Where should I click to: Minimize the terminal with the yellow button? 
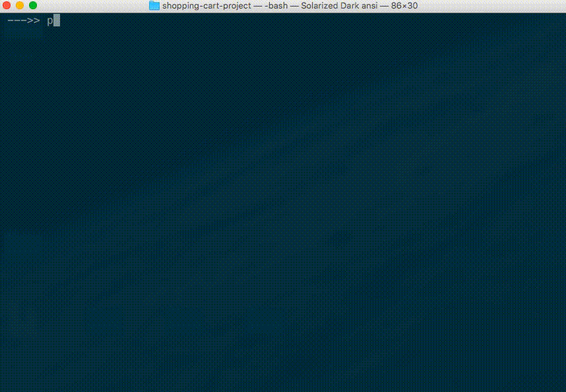(x=20, y=5)
